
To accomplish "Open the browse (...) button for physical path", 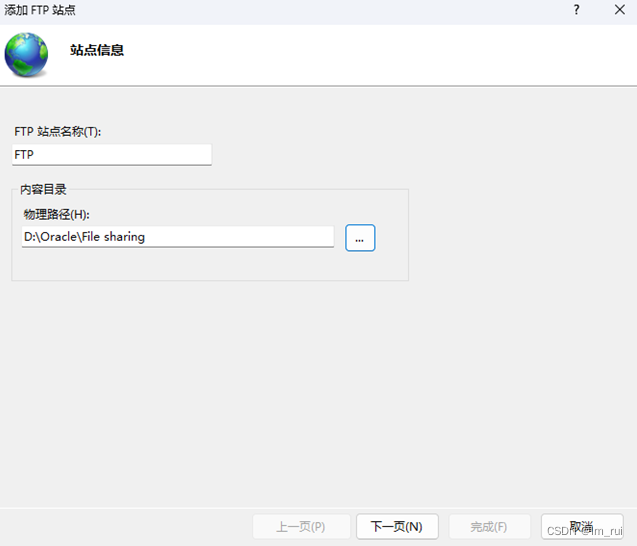I will 360,238.
